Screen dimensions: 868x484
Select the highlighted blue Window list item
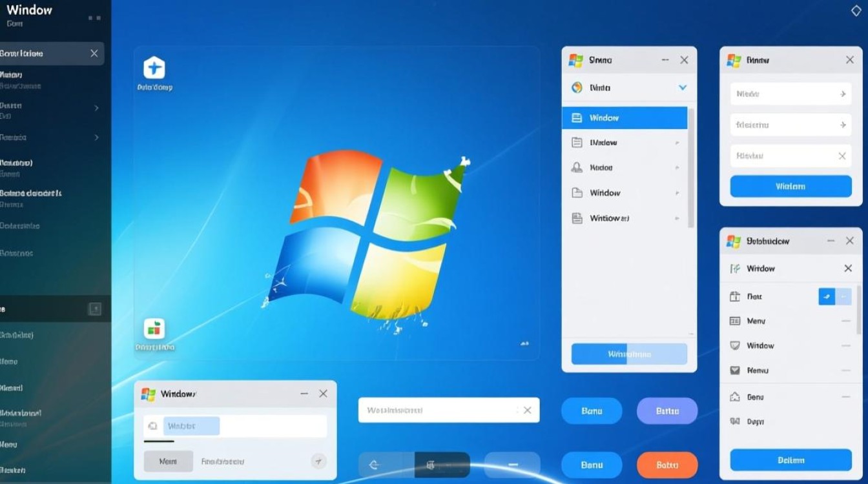tap(625, 118)
